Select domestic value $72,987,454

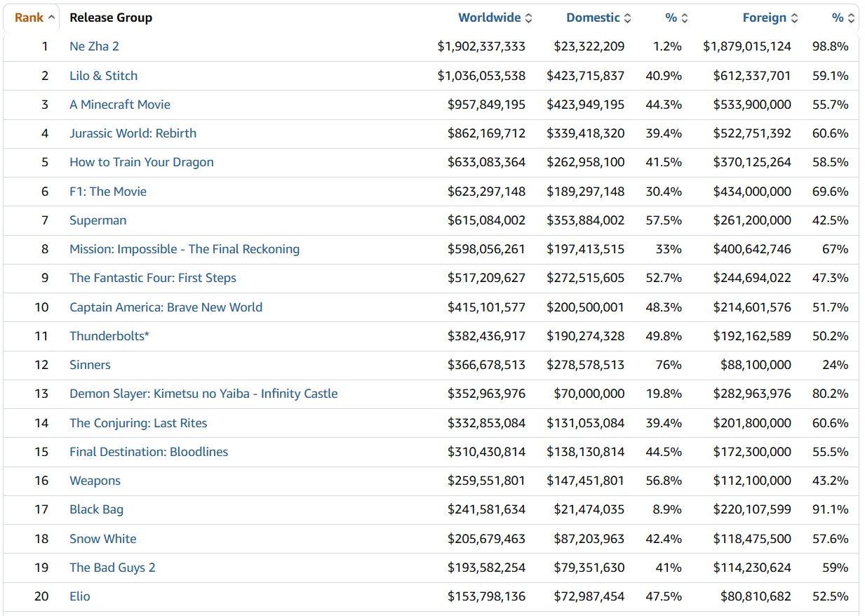(x=589, y=596)
